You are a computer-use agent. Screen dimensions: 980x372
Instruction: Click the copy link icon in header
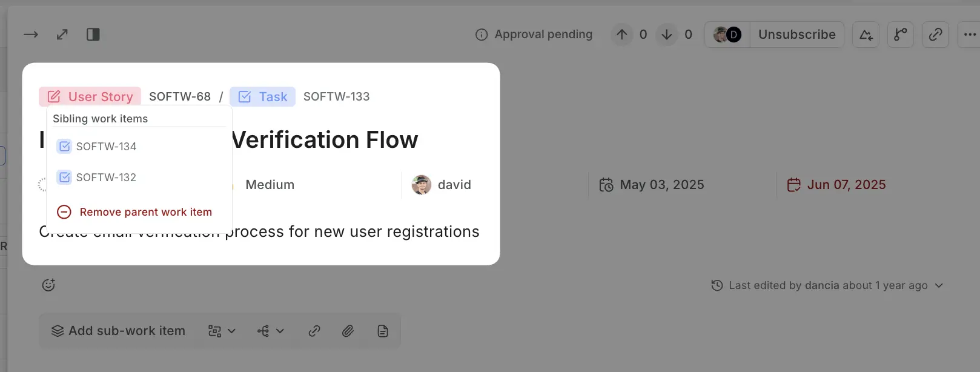tap(935, 35)
